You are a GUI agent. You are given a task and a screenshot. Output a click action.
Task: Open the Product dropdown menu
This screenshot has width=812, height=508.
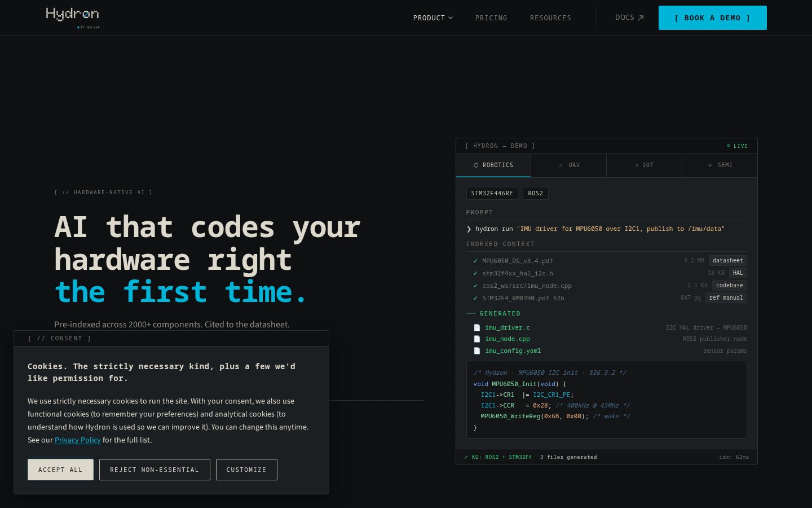click(x=433, y=18)
